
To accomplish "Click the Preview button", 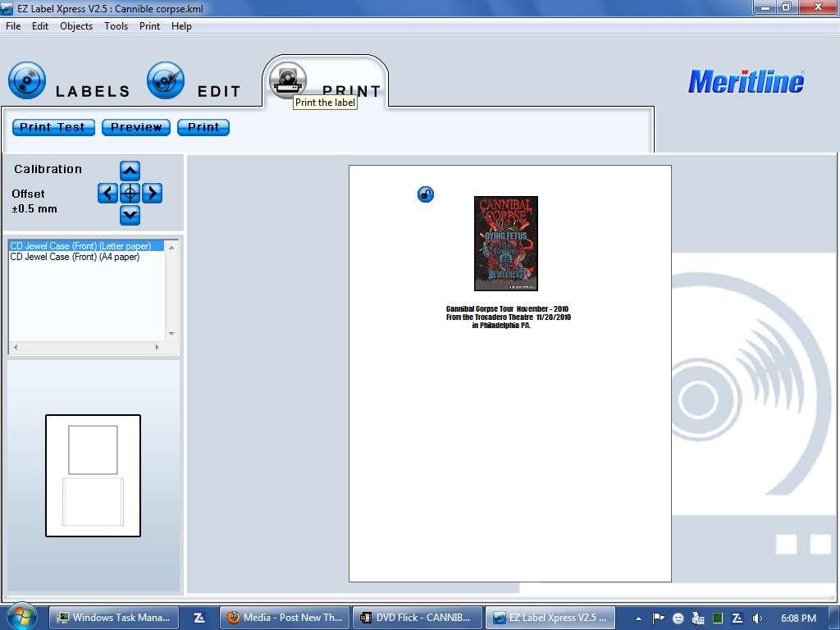I will 136,127.
